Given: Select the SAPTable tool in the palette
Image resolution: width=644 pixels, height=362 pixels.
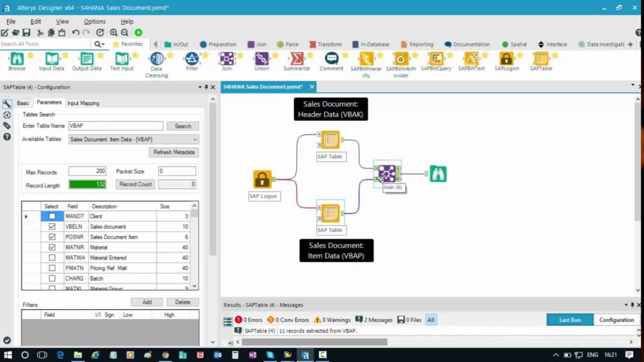Looking at the screenshot, I should pos(541,62).
